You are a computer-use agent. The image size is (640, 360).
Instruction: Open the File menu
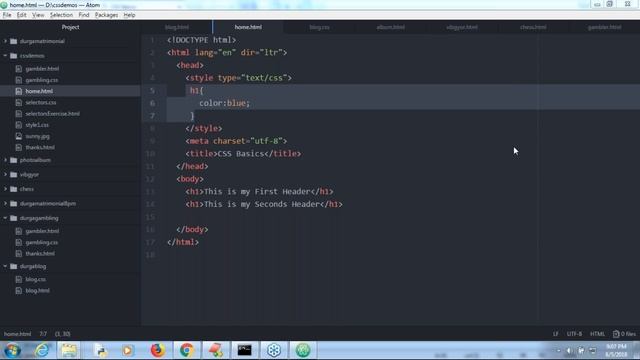7,15
